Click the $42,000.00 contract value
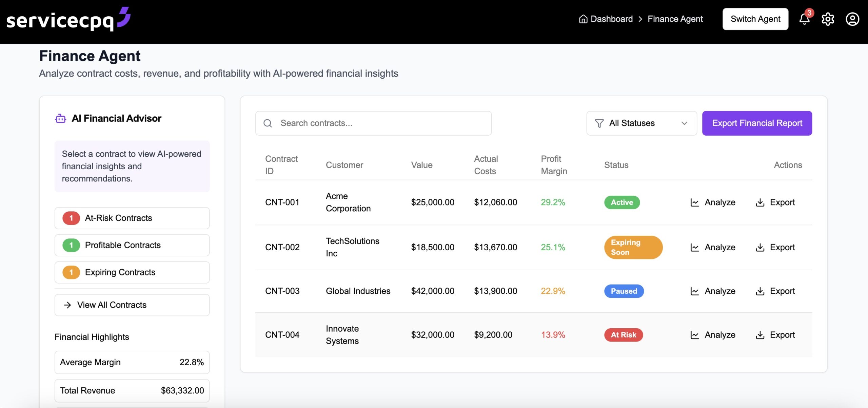The width and height of the screenshot is (868, 408). tap(433, 291)
